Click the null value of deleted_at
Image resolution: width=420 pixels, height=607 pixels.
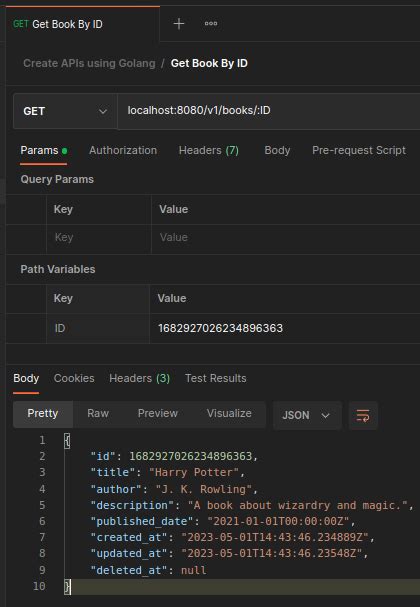tap(194, 570)
